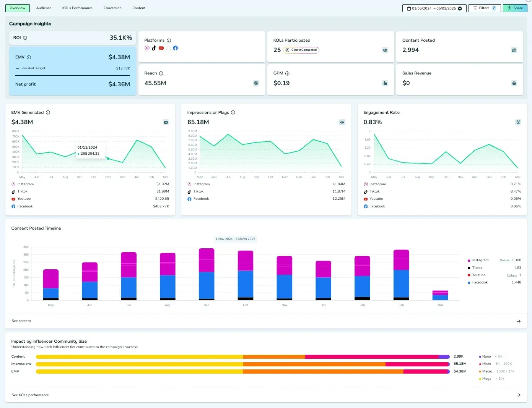Click the InstaConnected badge

[301, 50]
